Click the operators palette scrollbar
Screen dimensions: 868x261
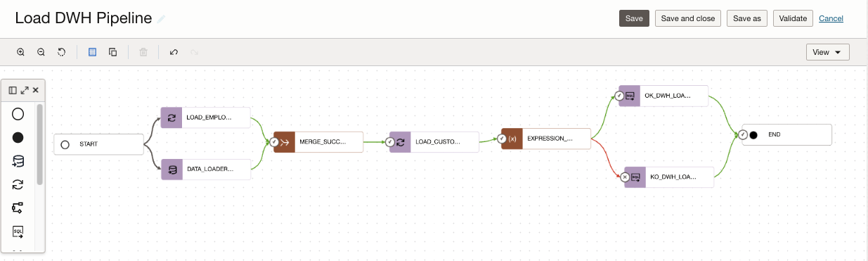pyautogui.click(x=40, y=144)
